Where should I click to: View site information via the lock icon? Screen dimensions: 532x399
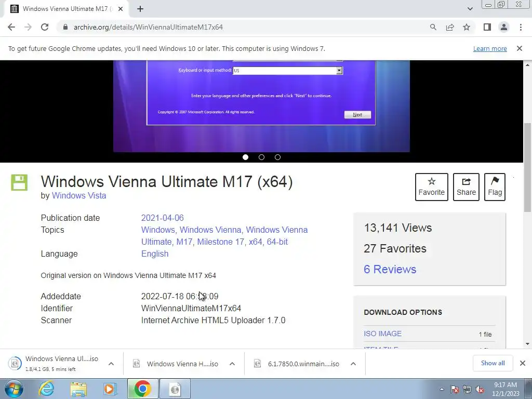65,27
